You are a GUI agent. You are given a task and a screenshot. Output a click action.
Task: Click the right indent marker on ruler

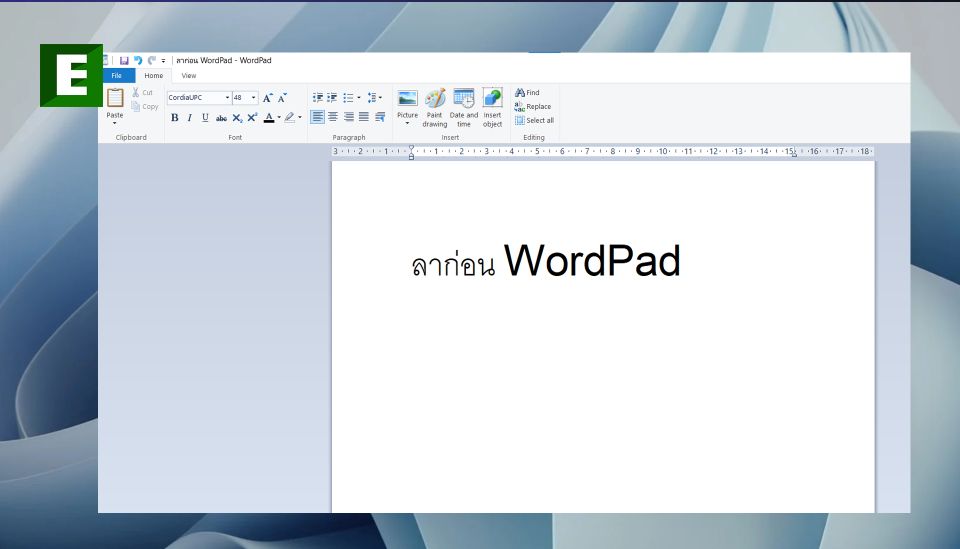pos(794,155)
